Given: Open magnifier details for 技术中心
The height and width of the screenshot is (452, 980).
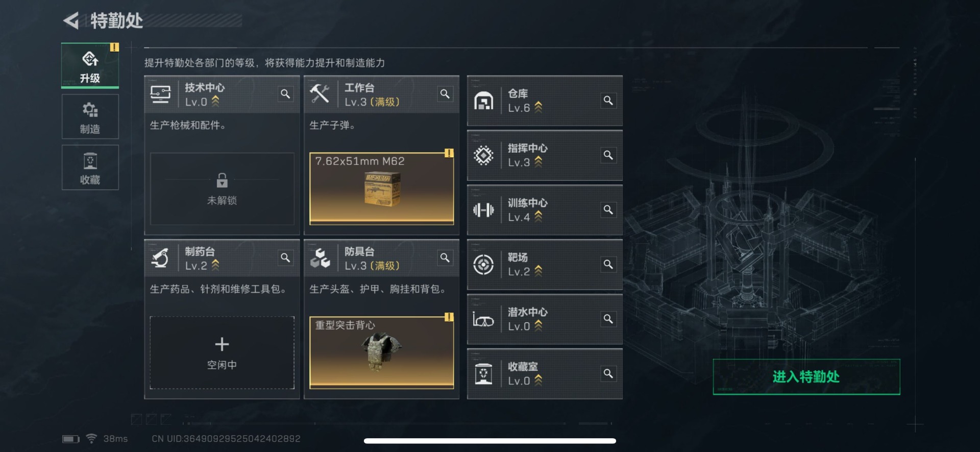Looking at the screenshot, I should pos(285,94).
